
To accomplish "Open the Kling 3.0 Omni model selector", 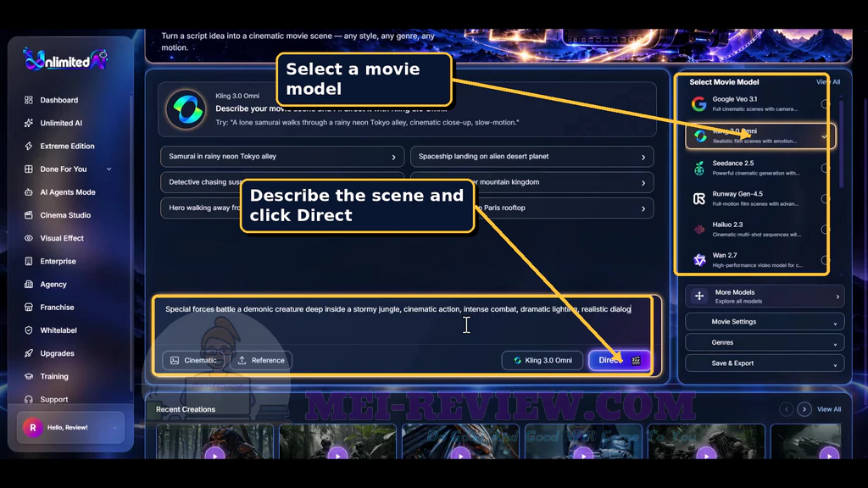I will 542,360.
